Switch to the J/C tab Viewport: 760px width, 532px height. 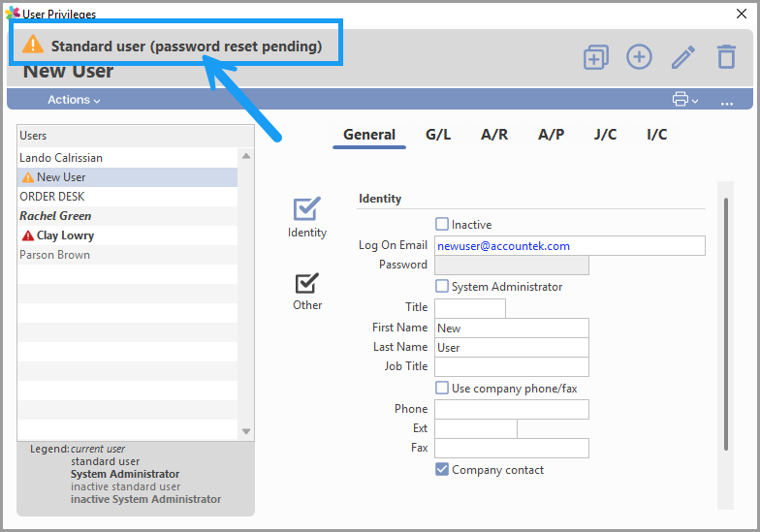pyautogui.click(x=605, y=135)
